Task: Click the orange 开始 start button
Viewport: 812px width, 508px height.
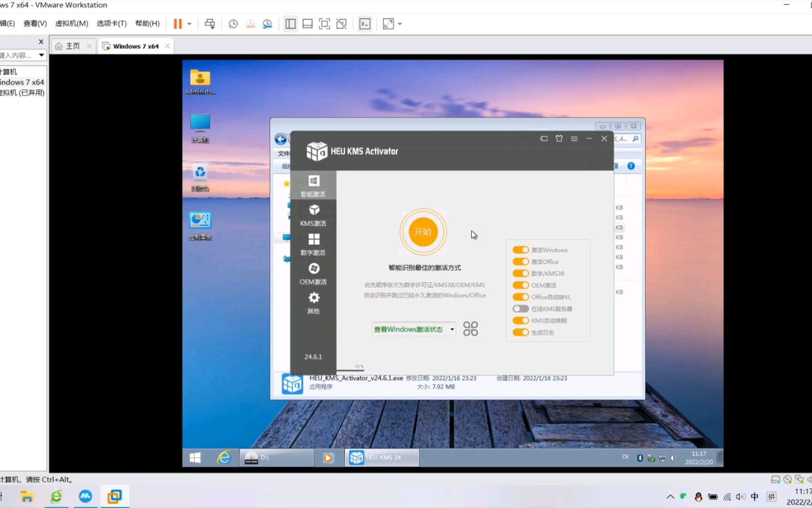Action: point(423,232)
